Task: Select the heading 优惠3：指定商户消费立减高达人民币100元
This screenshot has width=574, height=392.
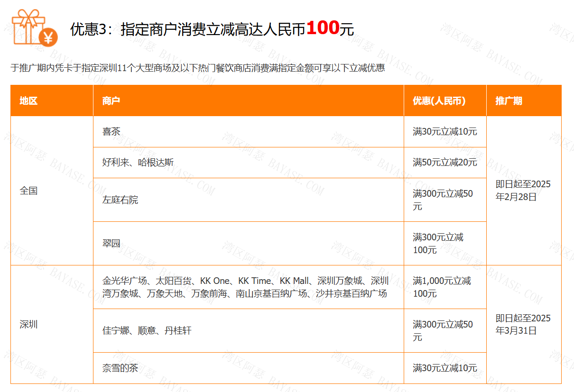Action: click(x=212, y=29)
